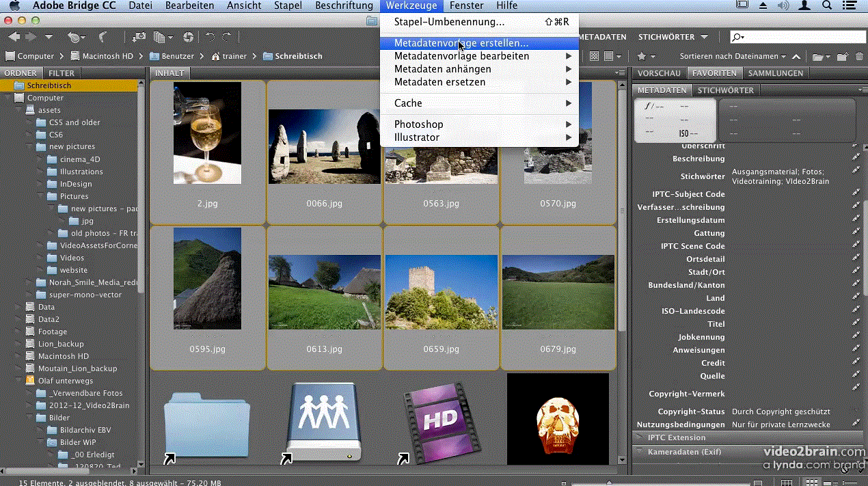Open Metadatenvorlage bearbeiten submenu
This screenshot has width=868, height=486.
tap(479, 56)
